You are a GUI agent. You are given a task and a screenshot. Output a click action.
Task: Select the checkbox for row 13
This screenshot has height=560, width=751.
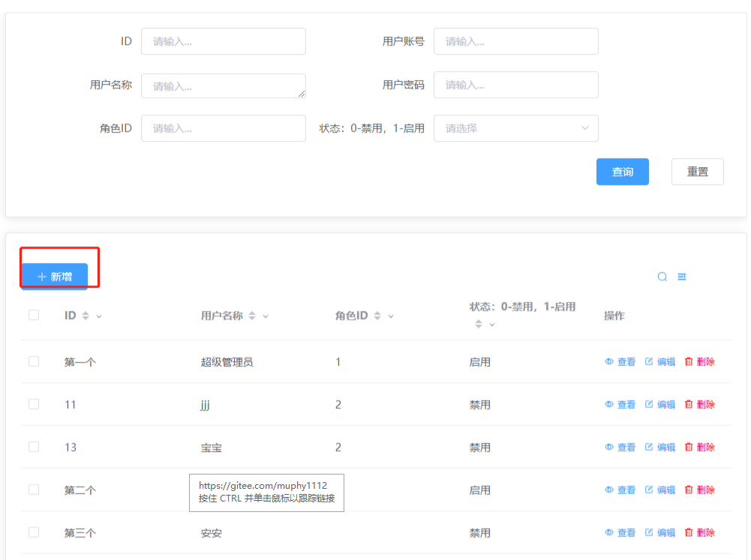click(x=34, y=447)
